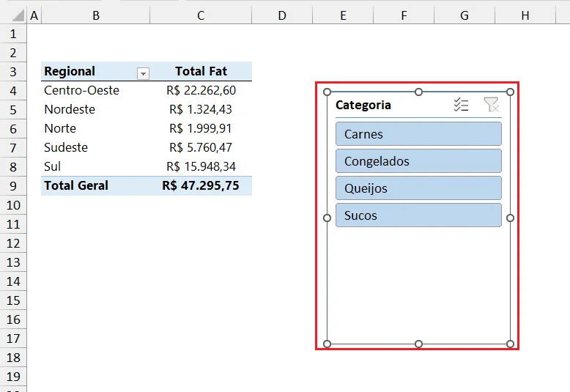Image resolution: width=570 pixels, height=392 pixels.
Task: Select value R$ 22.262,60
Action: click(201, 90)
